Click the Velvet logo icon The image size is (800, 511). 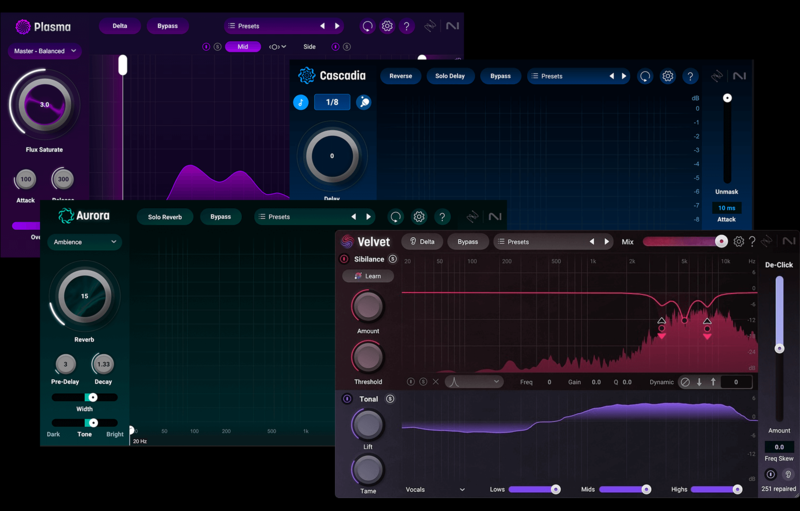pos(347,241)
